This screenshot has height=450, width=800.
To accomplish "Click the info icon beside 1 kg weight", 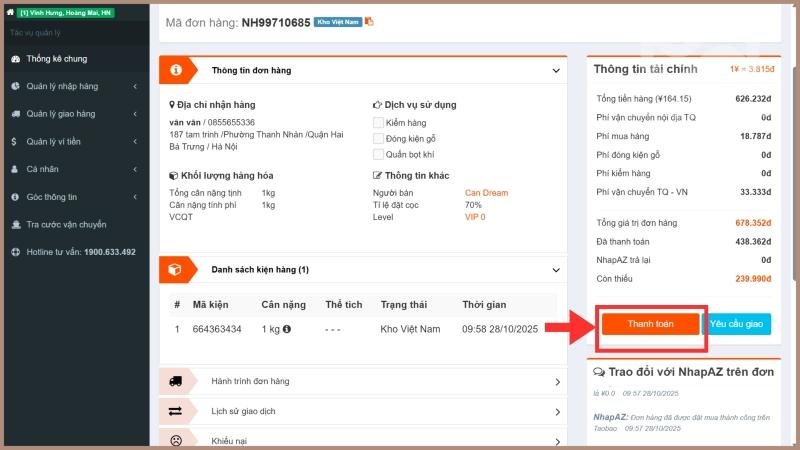I will pos(287,329).
